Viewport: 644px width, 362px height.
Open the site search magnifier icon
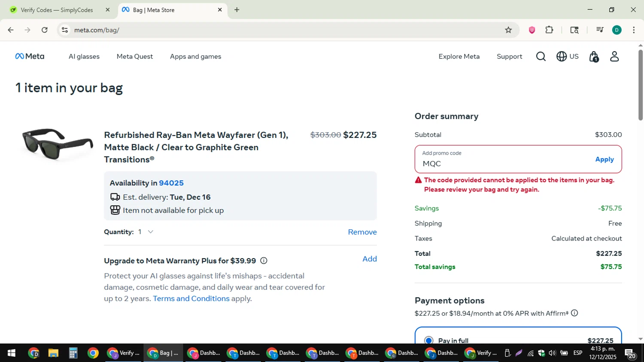coord(541,57)
